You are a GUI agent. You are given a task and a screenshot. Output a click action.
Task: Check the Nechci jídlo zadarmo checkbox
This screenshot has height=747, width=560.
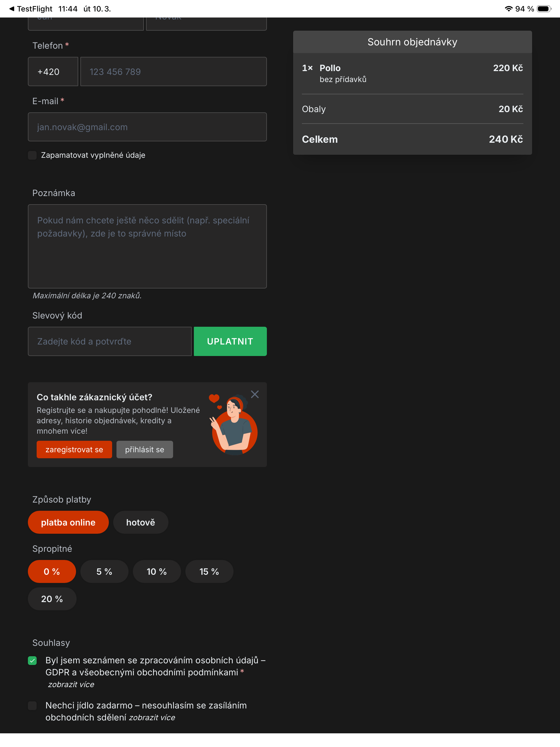(33, 705)
